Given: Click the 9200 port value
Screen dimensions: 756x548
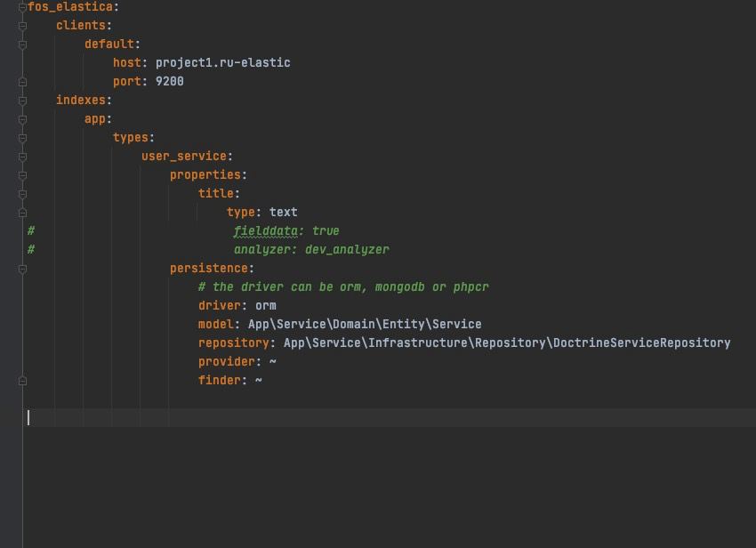Looking at the screenshot, I should [x=169, y=81].
